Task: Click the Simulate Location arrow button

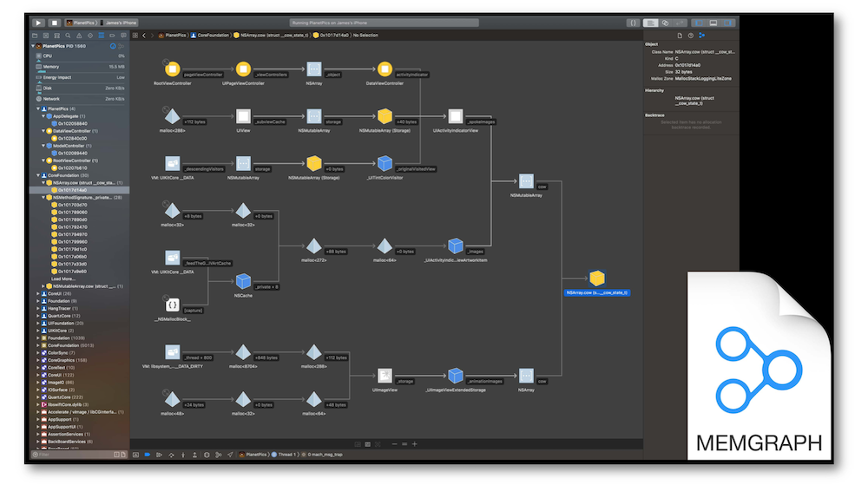Action: pyautogui.click(x=230, y=455)
